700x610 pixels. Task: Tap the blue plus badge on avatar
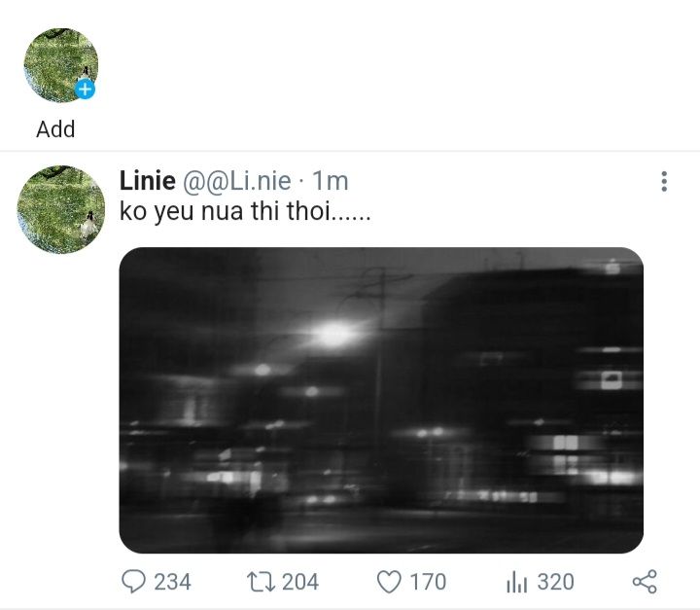85,90
